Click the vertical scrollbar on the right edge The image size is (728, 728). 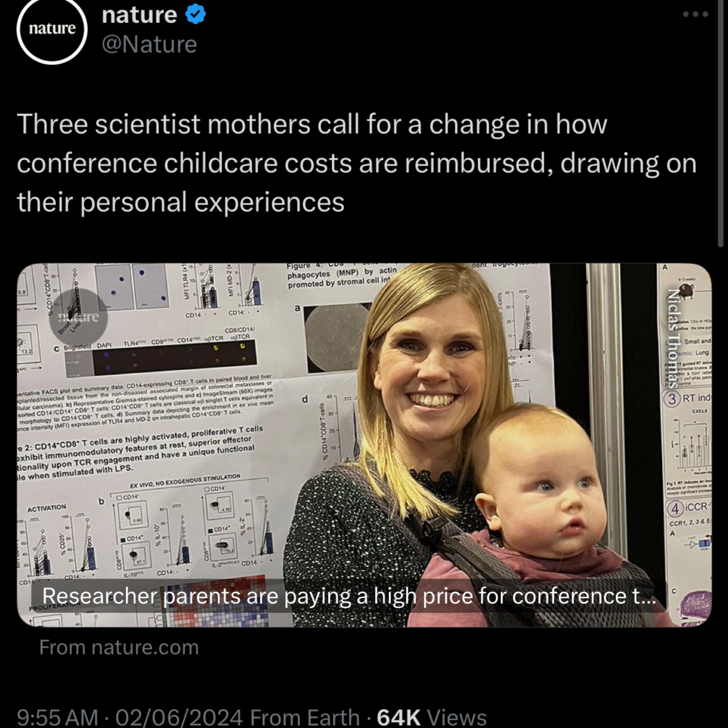click(720, 124)
